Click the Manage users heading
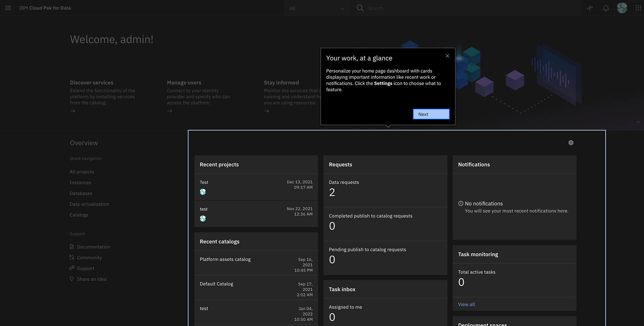 coord(184,82)
